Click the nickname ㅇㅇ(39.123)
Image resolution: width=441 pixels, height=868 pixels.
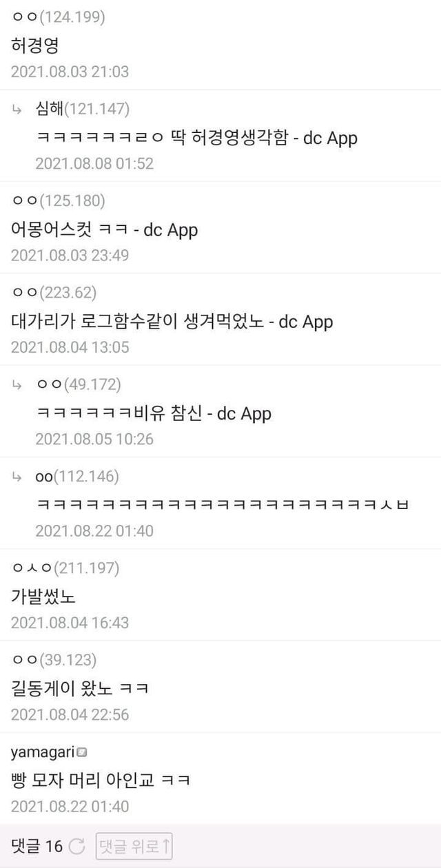tap(54, 660)
